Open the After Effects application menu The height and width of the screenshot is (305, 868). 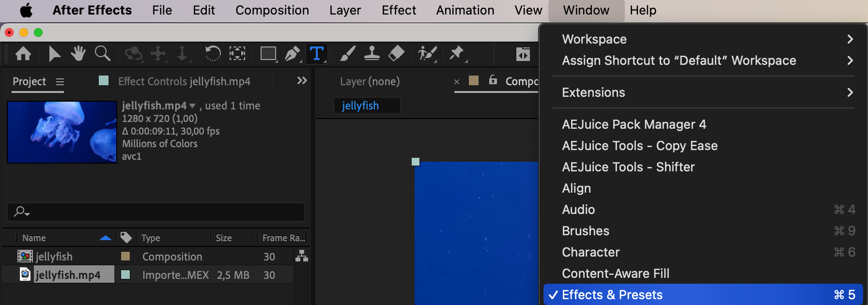(92, 10)
